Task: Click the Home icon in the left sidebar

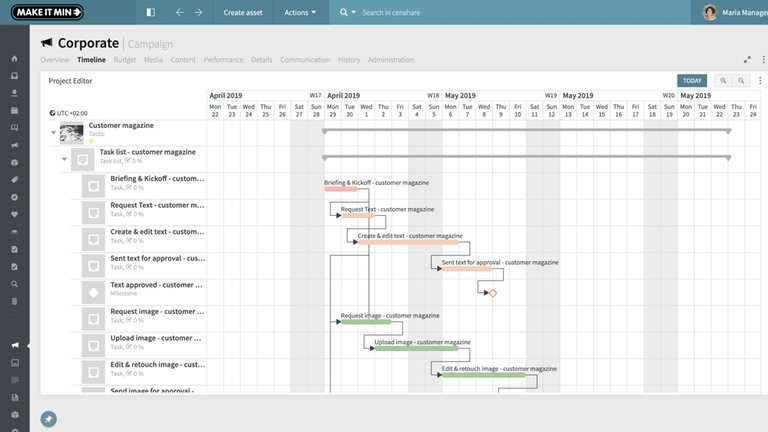Action: click(x=14, y=59)
